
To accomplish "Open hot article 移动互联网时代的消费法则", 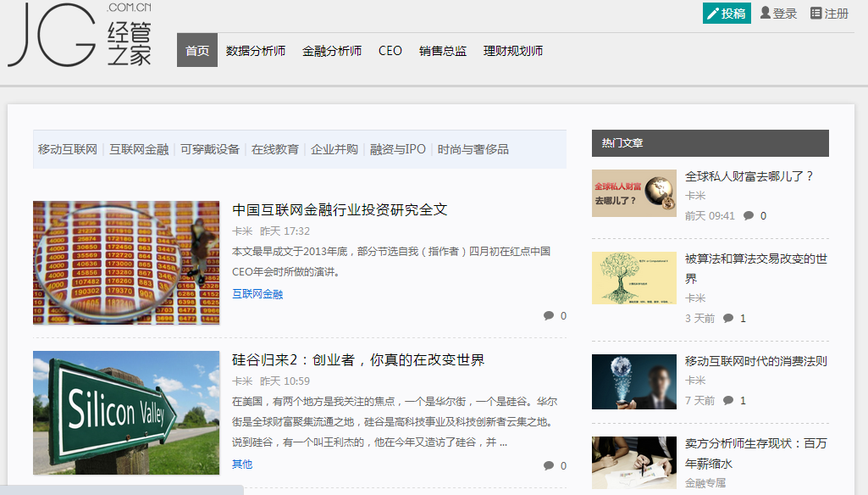I will click(x=756, y=361).
